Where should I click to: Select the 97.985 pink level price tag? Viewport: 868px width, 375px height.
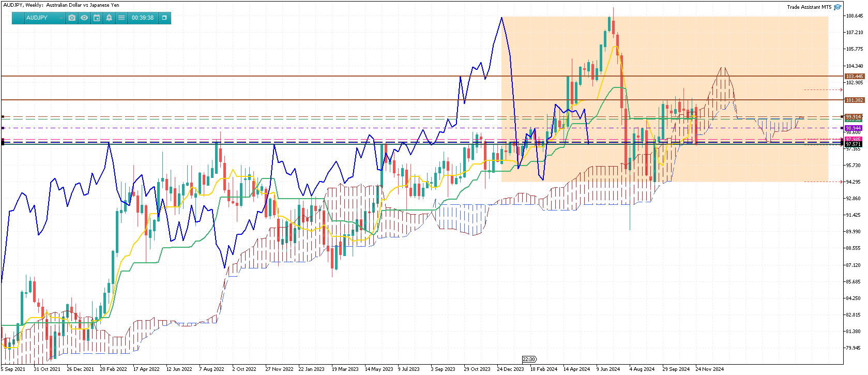click(x=854, y=139)
